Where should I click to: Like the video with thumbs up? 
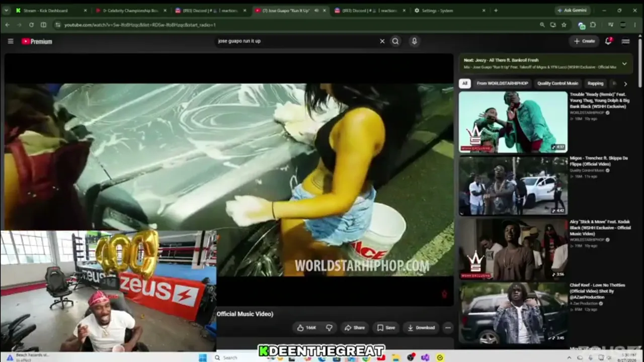pos(306,328)
